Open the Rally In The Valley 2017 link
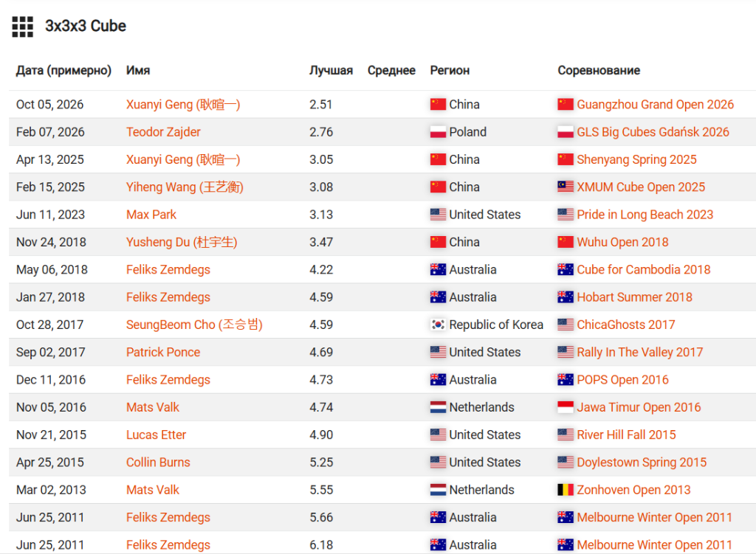Screen dimensions: 756x554 click(640, 352)
